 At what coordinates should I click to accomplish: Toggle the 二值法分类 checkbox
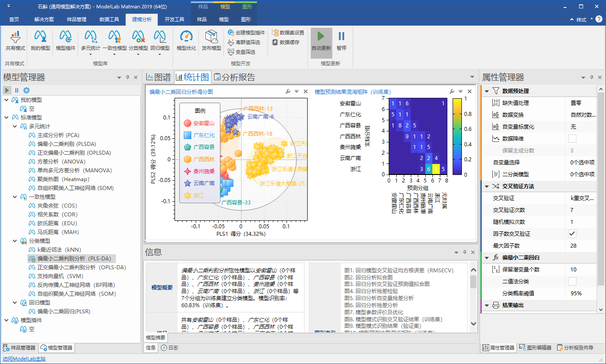tap(572, 281)
